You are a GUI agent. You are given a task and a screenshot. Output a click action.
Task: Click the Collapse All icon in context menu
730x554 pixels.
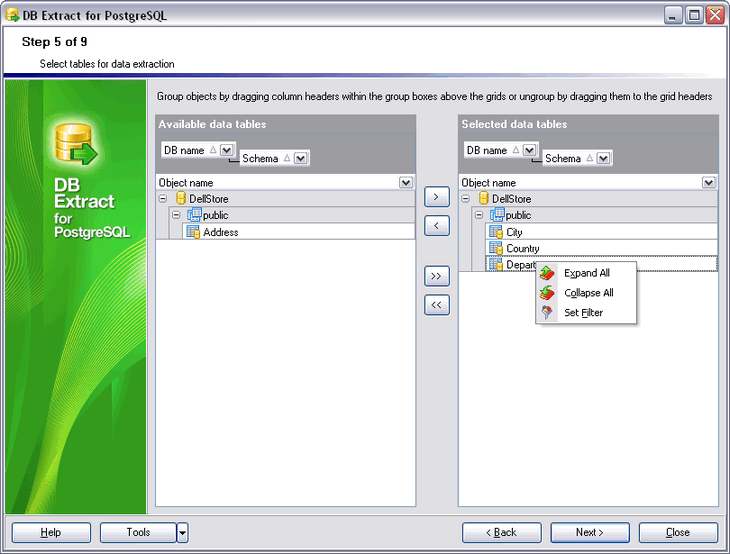(x=547, y=293)
